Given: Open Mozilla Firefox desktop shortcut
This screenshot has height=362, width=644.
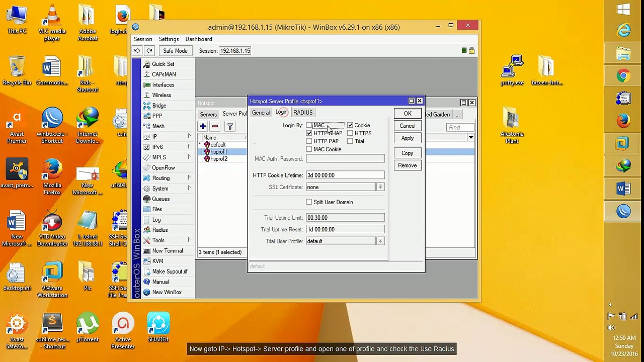Looking at the screenshot, I should pyautogui.click(x=52, y=177).
